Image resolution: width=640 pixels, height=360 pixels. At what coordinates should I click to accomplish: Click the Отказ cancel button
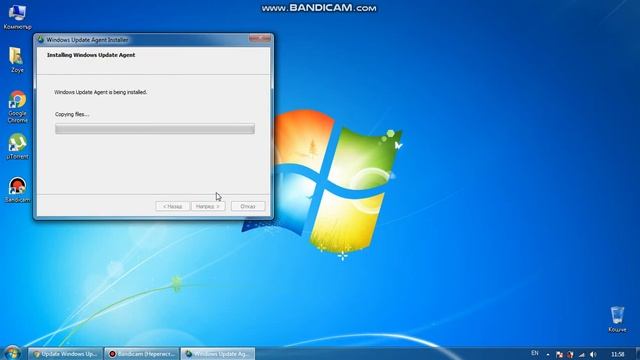pyautogui.click(x=248, y=207)
